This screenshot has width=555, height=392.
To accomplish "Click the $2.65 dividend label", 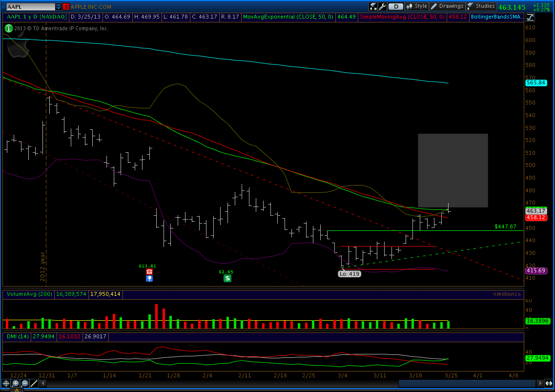I will click(226, 272).
